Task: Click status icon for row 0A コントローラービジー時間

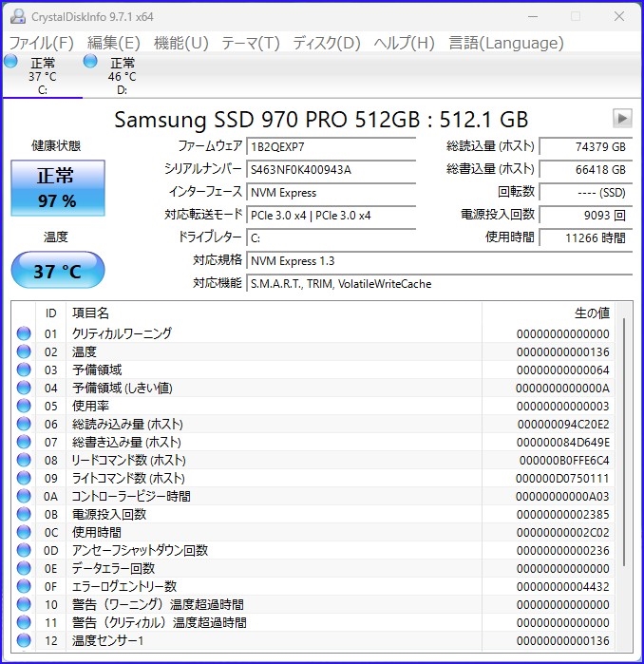Action: (24, 496)
